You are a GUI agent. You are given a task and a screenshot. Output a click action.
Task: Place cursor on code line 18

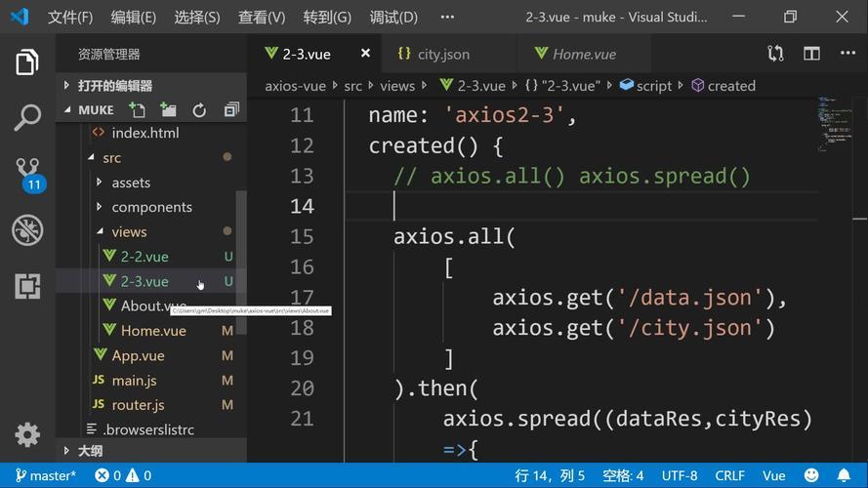coord(634,328)
